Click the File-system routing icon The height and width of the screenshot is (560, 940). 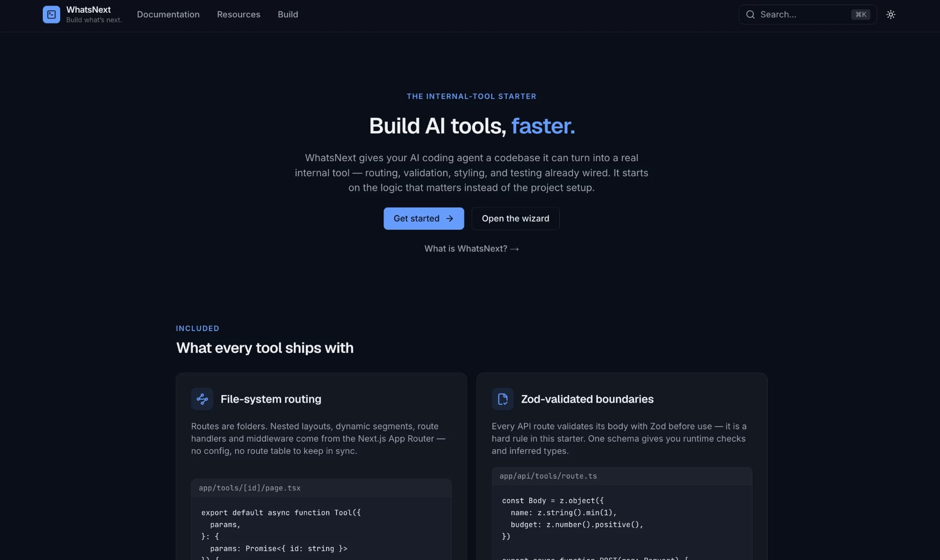(x=202, y=399)
